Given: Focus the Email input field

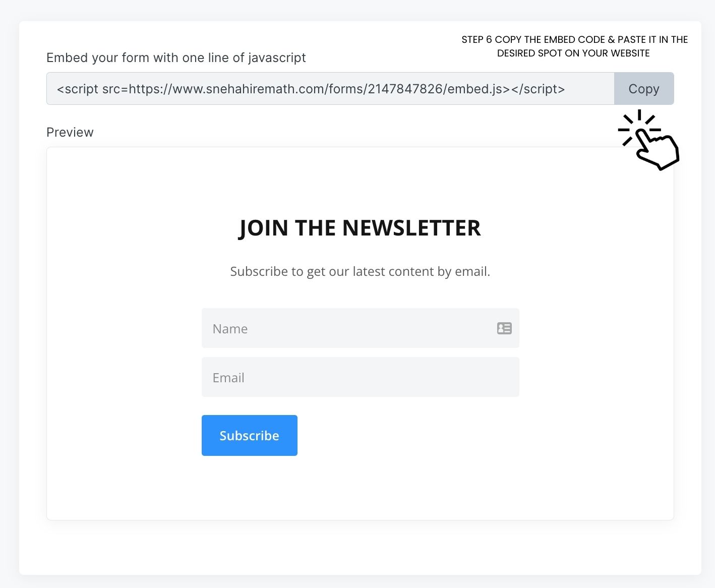Looking at the screenshot, I should [x=361, y=377].
